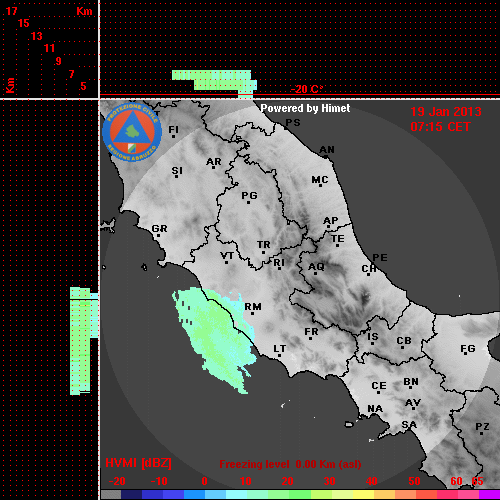Image resolution: width=500 pixels, height=500 pixels.
Task: Click the NA city label
Action: pos(375,409)
